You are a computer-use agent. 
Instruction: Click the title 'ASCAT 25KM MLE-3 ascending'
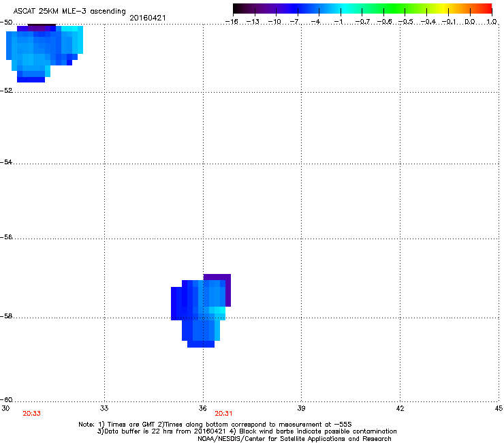point(69,12)
